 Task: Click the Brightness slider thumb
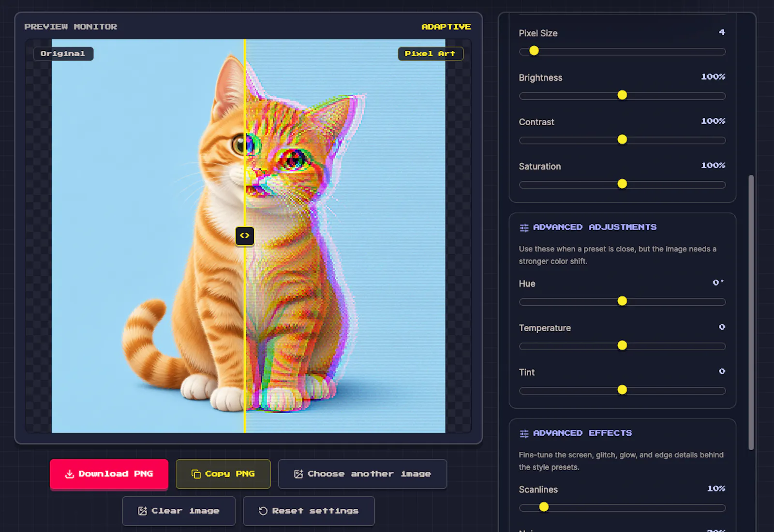622,95
